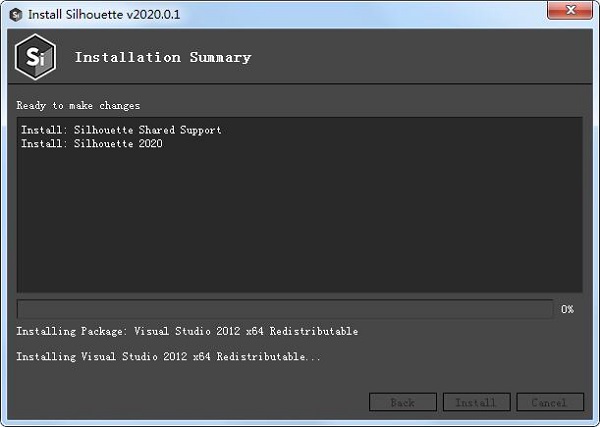Click the large Si hexagon logo
Viewport: 600px width, 427px height.
coord(36,57)
